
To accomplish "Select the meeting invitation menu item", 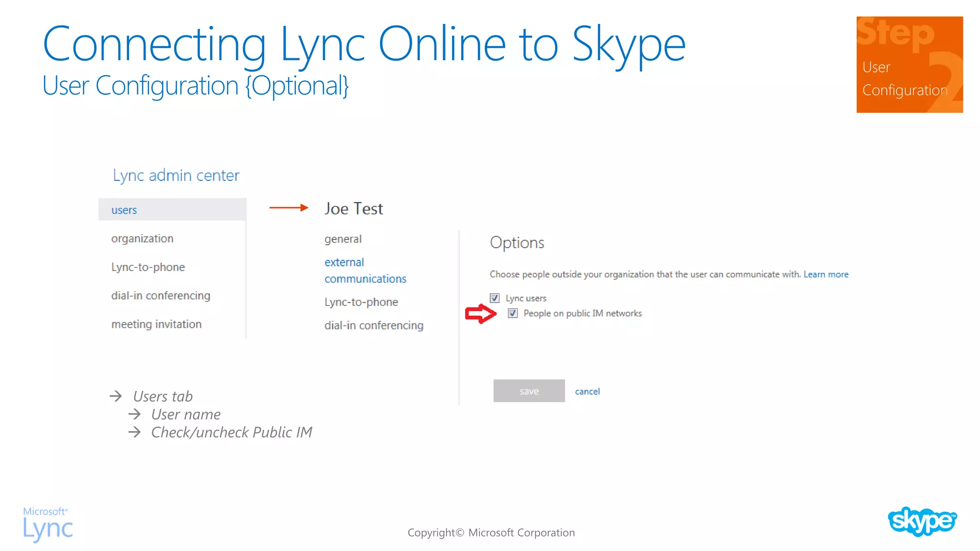I will pos(156,324).
